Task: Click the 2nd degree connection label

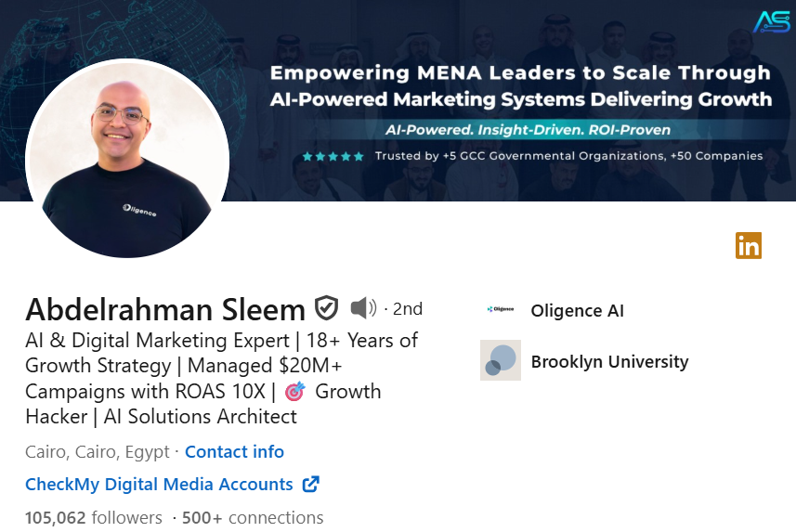Action: tap(407, 308)
